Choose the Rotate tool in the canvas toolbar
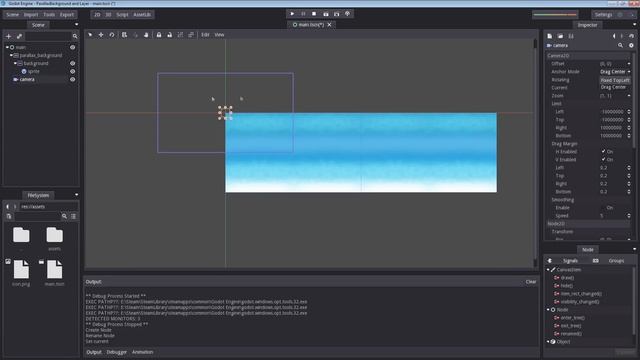This screenshot has width=640, height=360. click(112, 35)
